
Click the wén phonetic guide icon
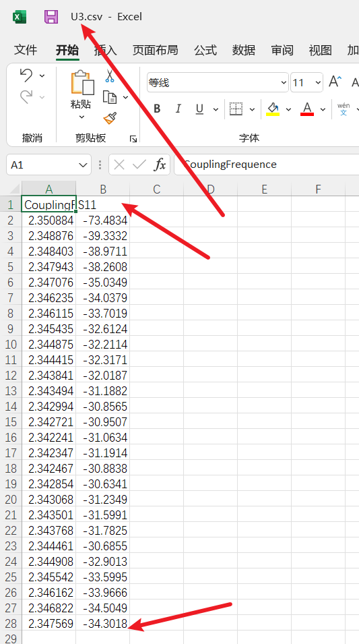point(344,109)
